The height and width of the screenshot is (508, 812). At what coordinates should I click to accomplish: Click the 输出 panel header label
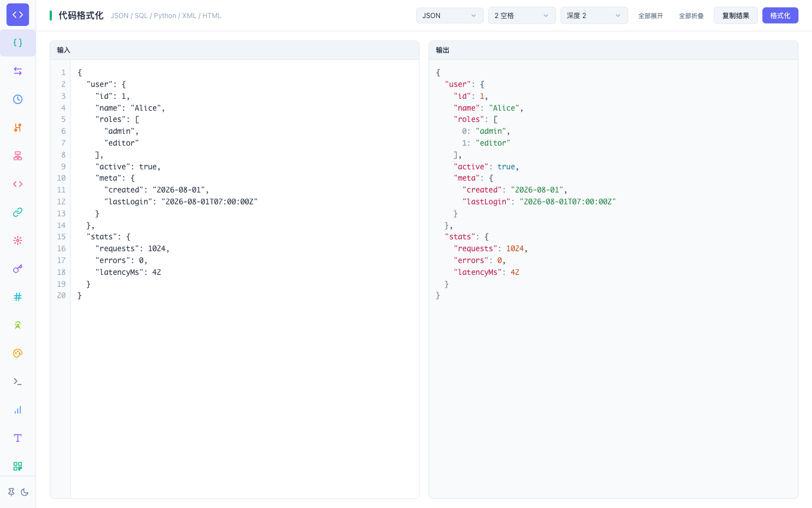[x=443, y=50]
